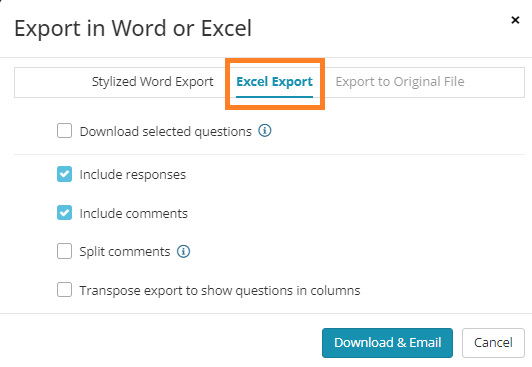The width and height of the screenshot is (532, 367).
Task: Enable Transpose export to columns checkbox
Action: [x=64, y=290]
